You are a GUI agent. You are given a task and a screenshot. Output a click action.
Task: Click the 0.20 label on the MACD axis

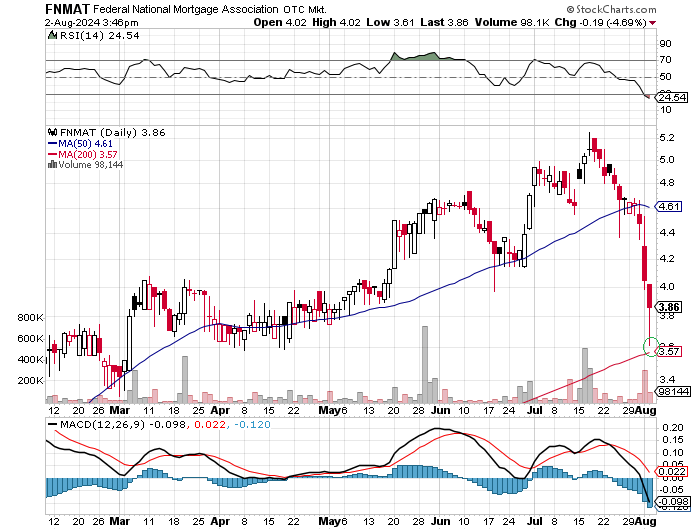(x=673, y=428)
